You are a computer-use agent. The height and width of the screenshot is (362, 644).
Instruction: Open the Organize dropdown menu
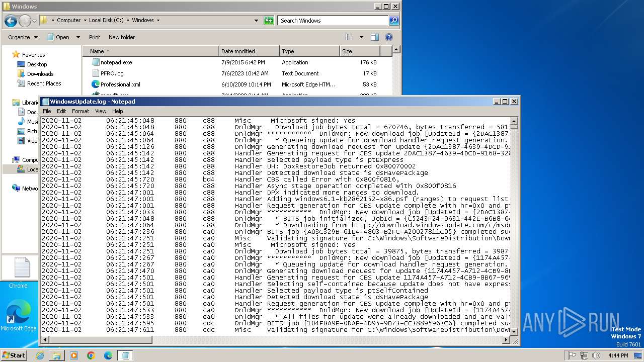coord(23,37)
